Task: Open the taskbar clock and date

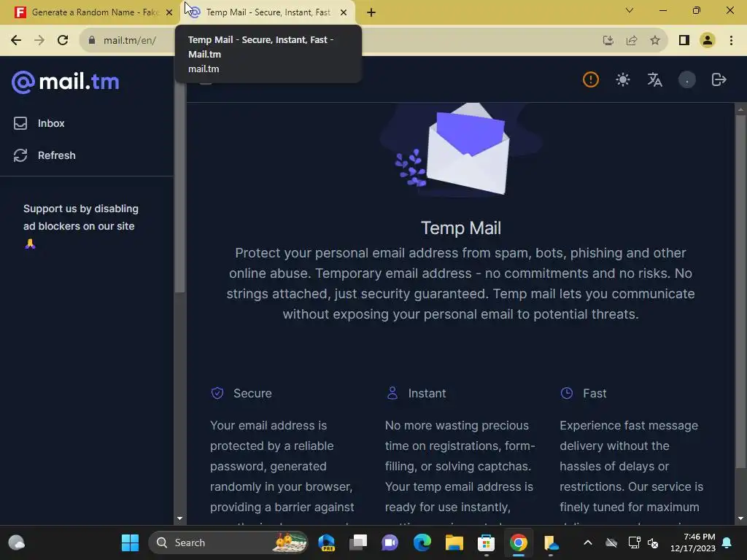Action: point(693,542)
